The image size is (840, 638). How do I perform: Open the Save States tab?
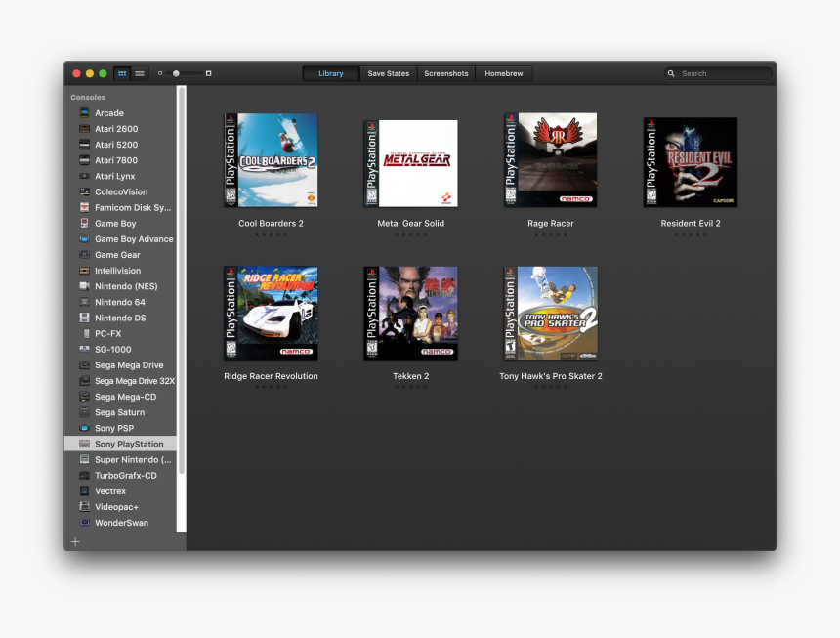[x=389, y=74]
